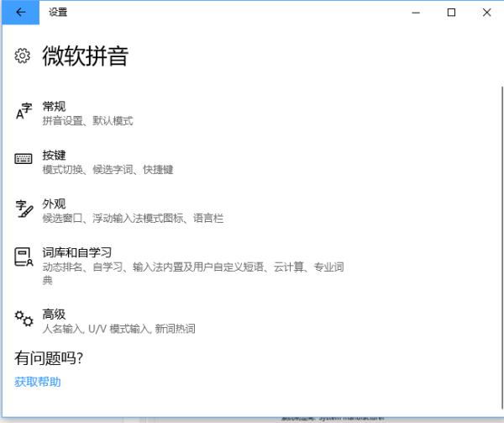Minimize the 设置 window
The image size is (504, 423).
416,13
